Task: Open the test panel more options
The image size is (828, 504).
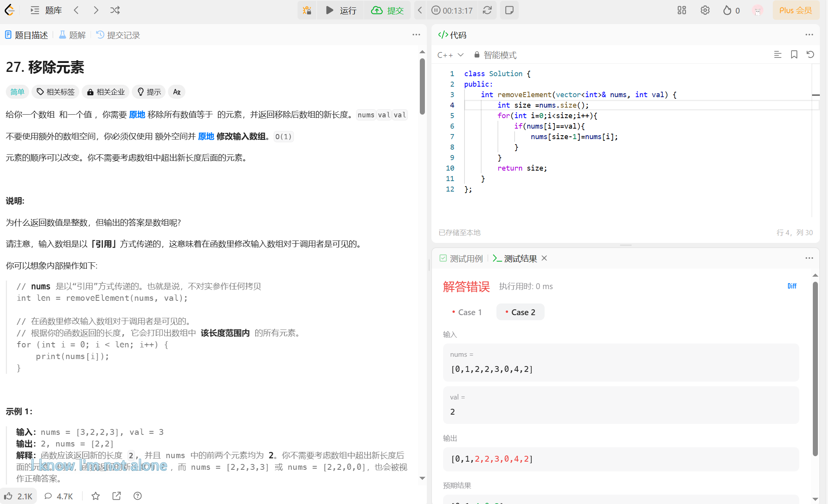Action: (x=809, y=258)
